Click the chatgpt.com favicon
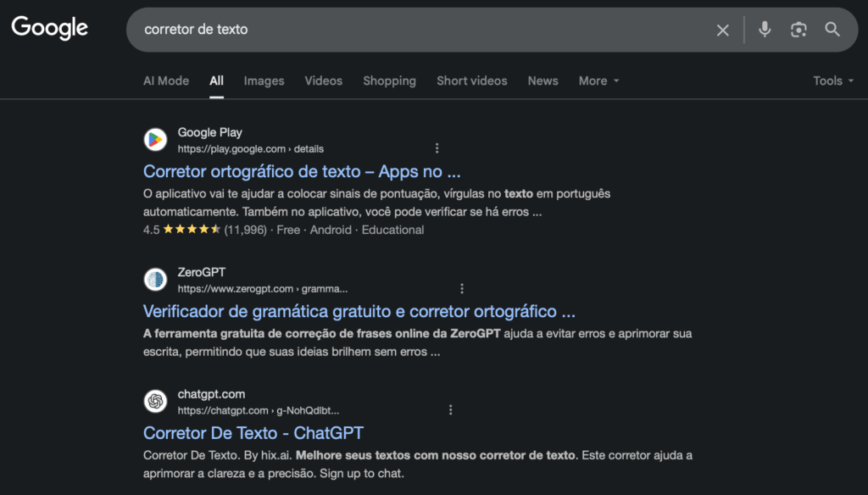Screen dimensions: 868x495 155,402
